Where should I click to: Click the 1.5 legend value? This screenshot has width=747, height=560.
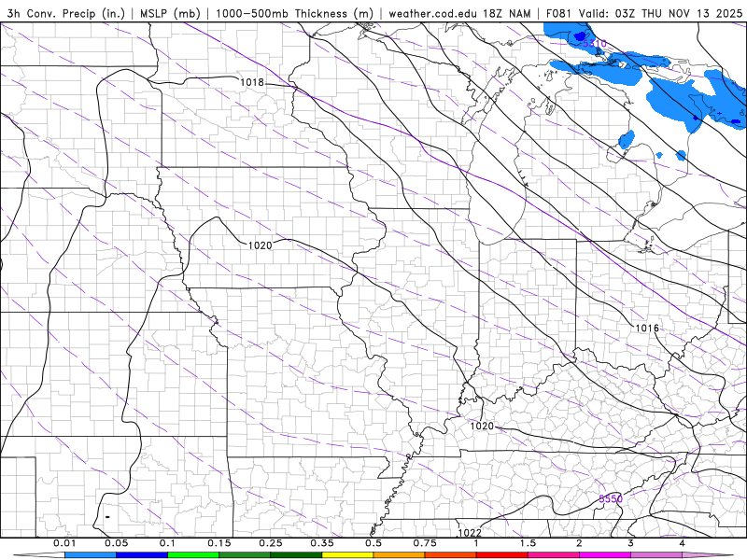[528, 543]
